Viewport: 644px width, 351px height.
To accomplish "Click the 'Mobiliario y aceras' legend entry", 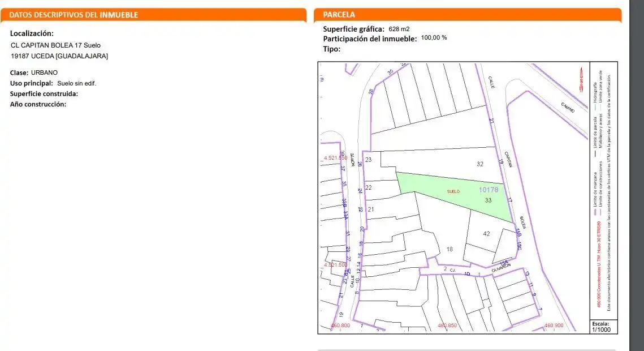I will tap(600, 131).
